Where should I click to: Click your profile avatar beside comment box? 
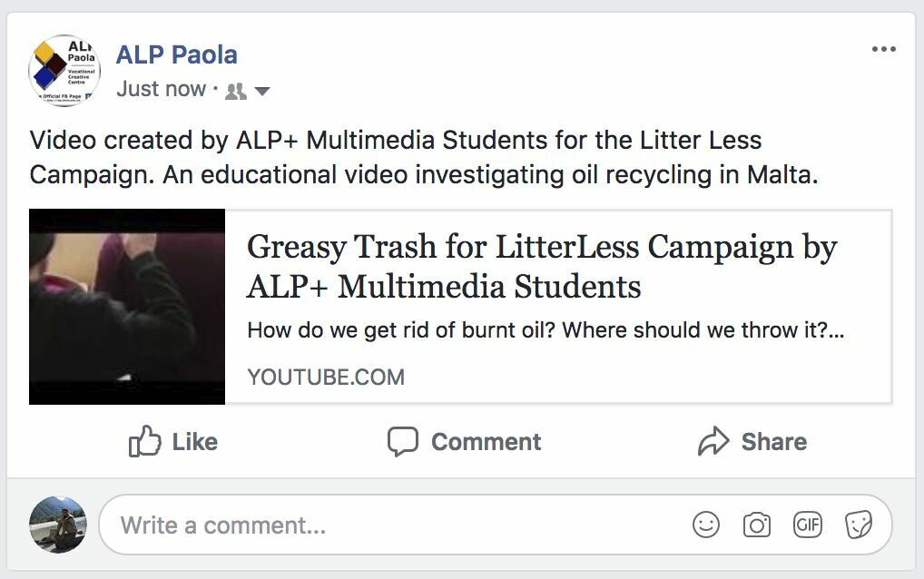[58, 525]
